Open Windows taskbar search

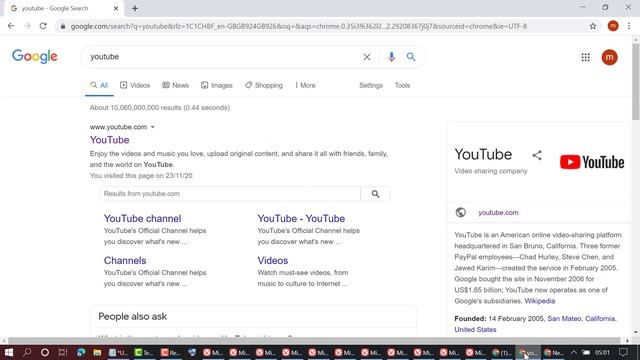(27, 352)
